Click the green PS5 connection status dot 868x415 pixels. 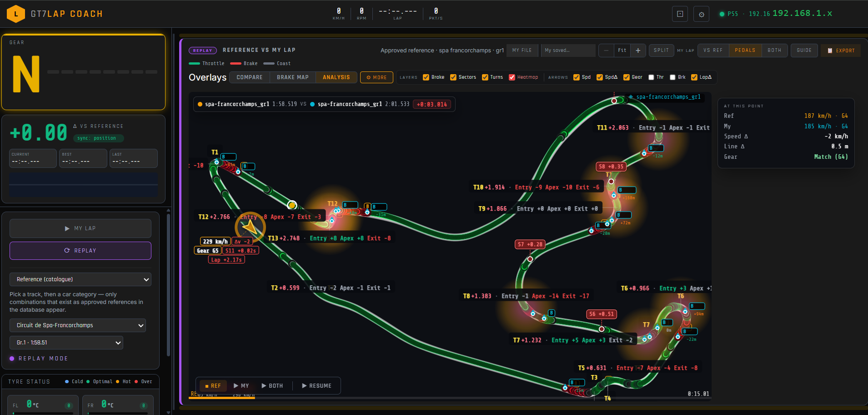click(722, 14)
